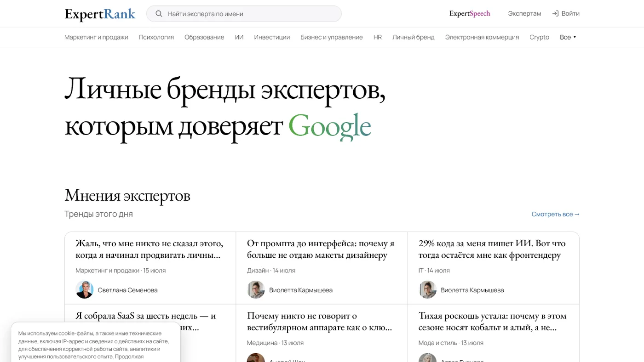This screenshot has height=362, width=644.
Task: Focus the expert name search field
Action: (244, 14)
